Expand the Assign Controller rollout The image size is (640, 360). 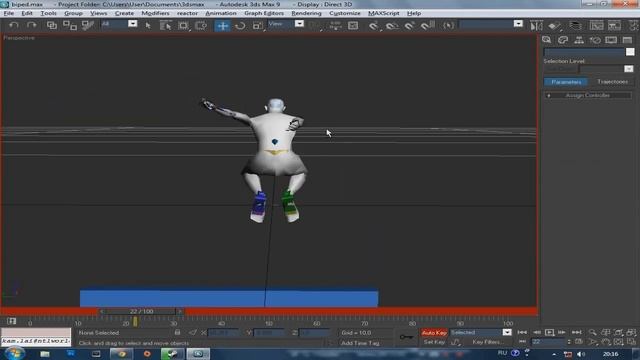[588, 95]
